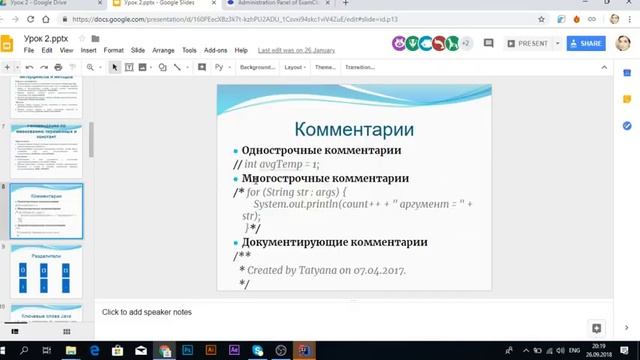This screenshot has width=640, height=360.
Task: Open the File menu
Action: coord(29,50)
